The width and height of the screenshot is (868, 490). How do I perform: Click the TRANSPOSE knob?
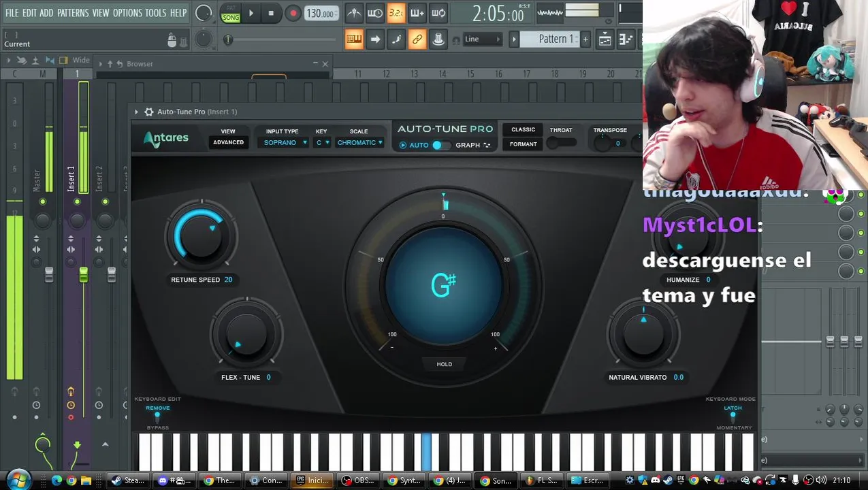602,143
